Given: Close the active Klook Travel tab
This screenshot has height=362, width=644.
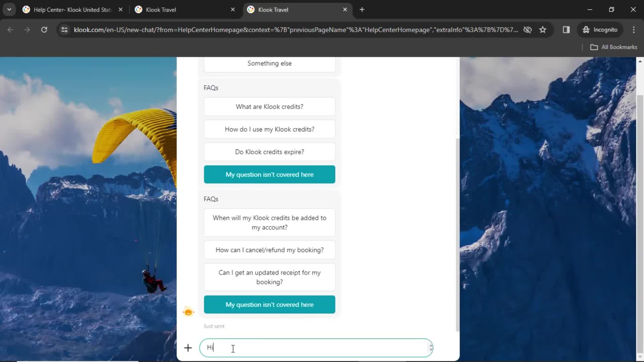Looking at the screenshot, I should [x=345, y=10].
